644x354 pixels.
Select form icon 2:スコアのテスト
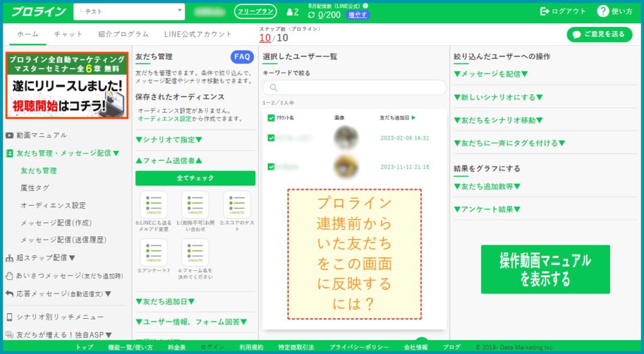[x=237, y=204]
